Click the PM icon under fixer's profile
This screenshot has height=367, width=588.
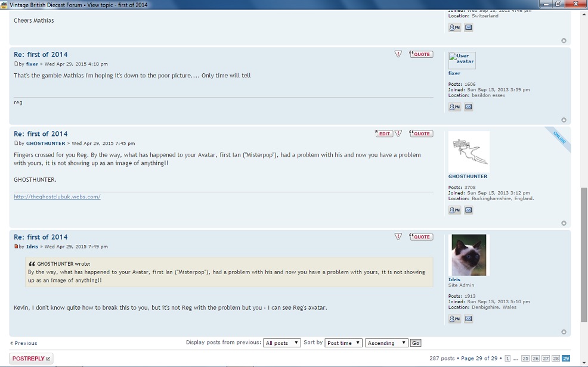[454, 107]
